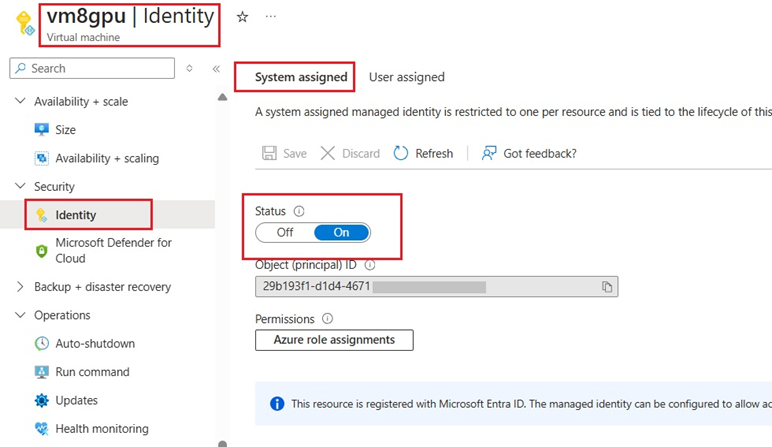Click the Microsoft Defender shield icon
The image size is (772, 447).
click(x=42, y=251)
